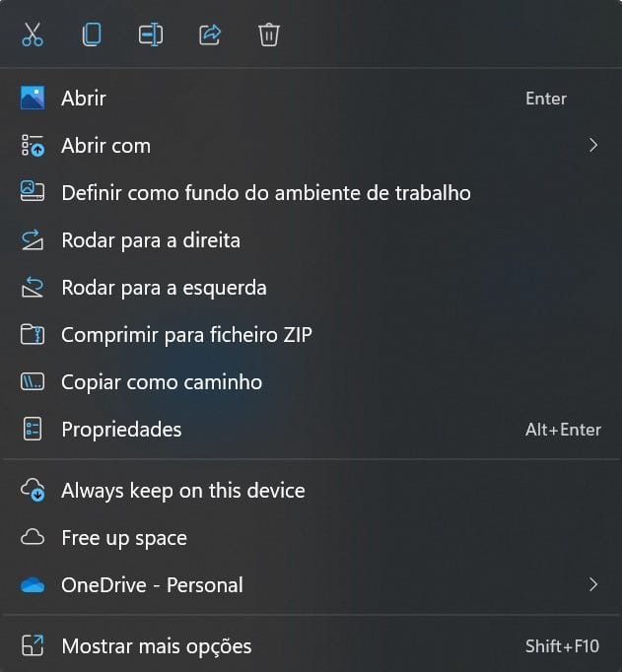Image resolution: width=622 pixels, height=672 pixels.
Task: Select Rodar para a direita
Action: point(150,240)
